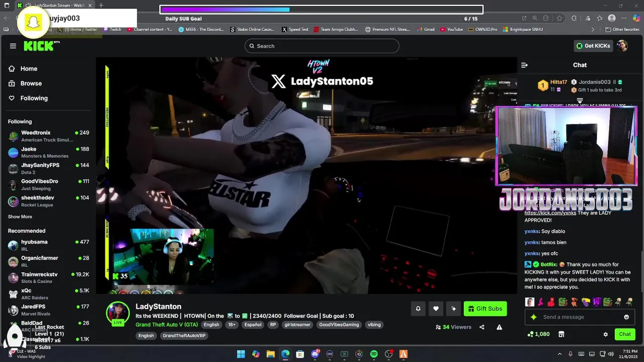Open Organicfarmer recommended channel
This screenshot has width=644, height=362.
click(x=48, y=261)
